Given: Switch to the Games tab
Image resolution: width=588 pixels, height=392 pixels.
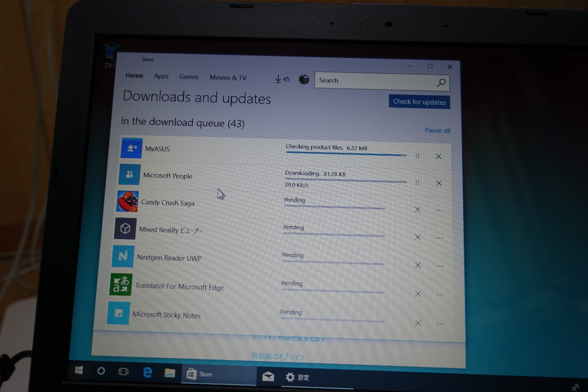Looking at the screenshot, I should (x=189, y=77).
